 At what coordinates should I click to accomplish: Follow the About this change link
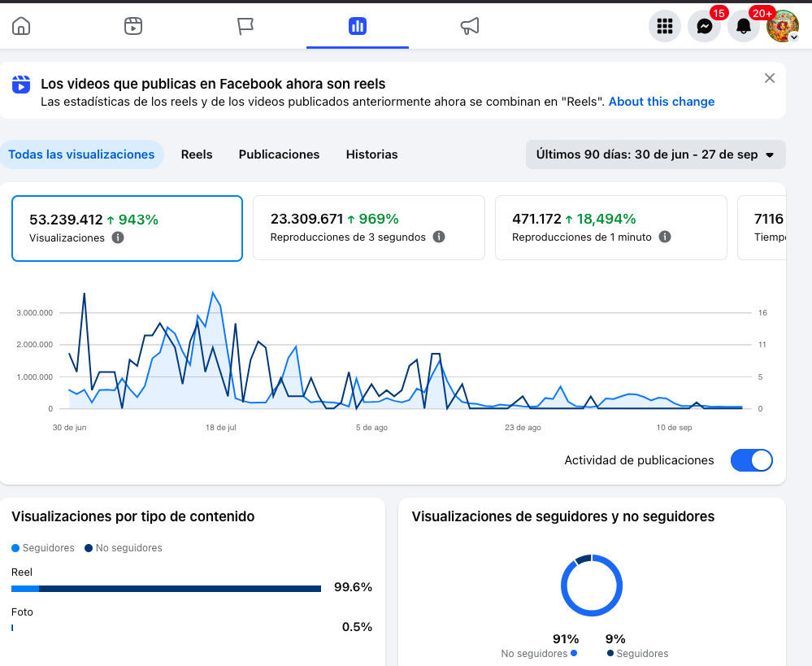(x=662, y=102)
